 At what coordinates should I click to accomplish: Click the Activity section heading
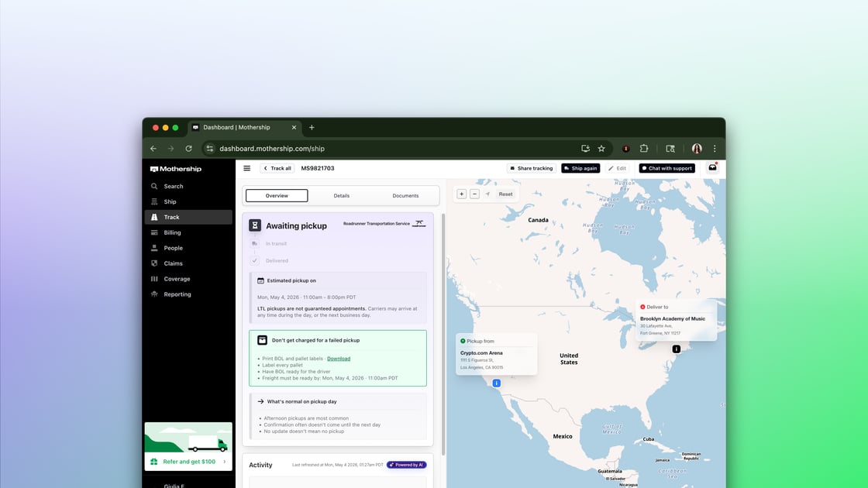[x=260, y=465]
